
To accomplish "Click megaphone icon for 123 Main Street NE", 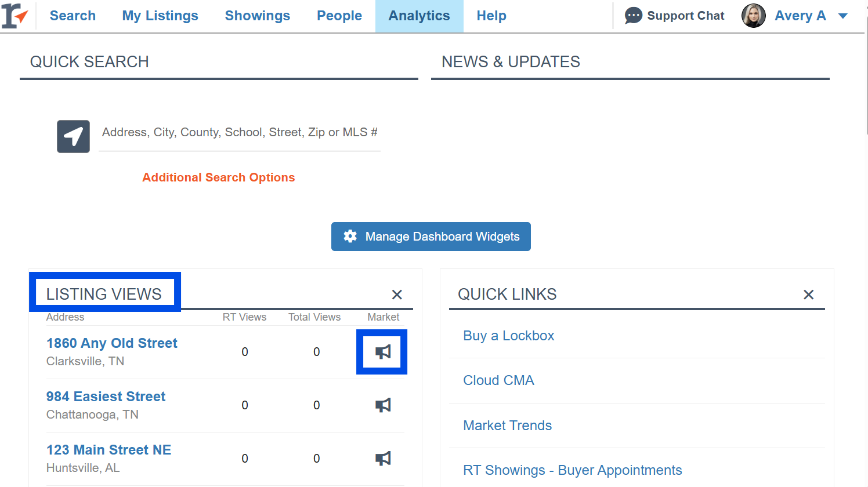I will click(x=382, y=459).
